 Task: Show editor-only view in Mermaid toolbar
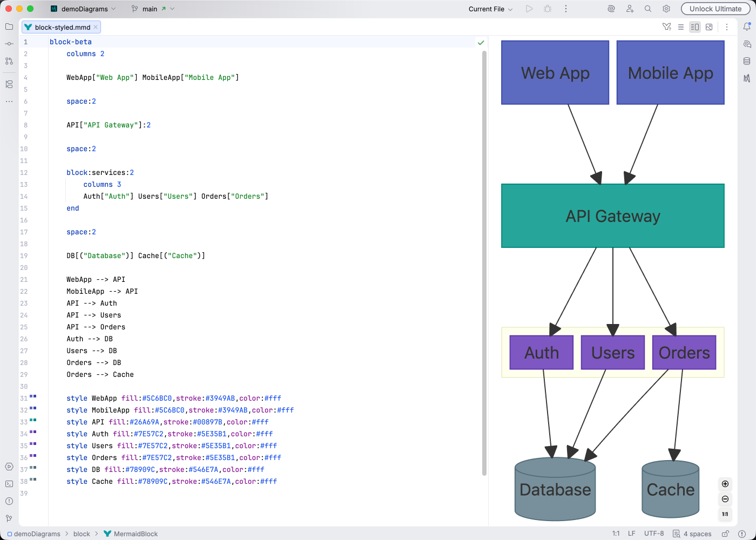681,26
